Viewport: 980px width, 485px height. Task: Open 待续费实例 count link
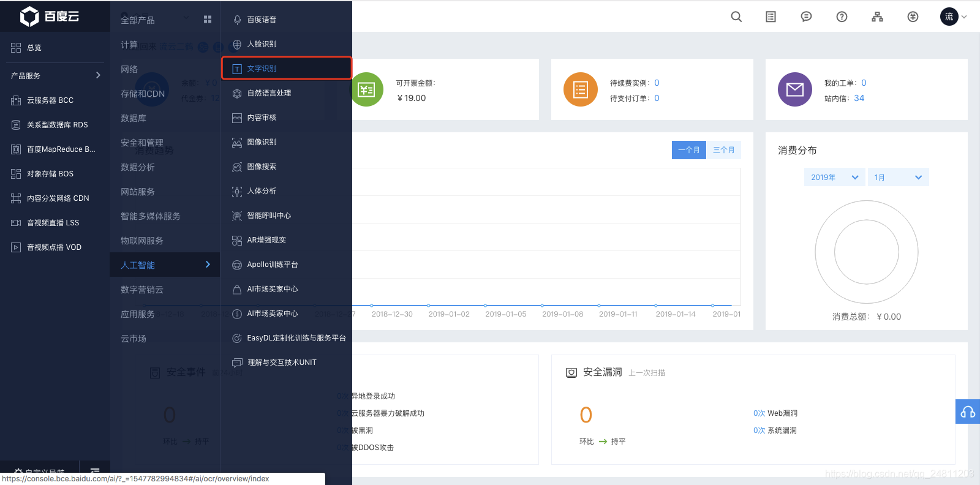point(657,83)
